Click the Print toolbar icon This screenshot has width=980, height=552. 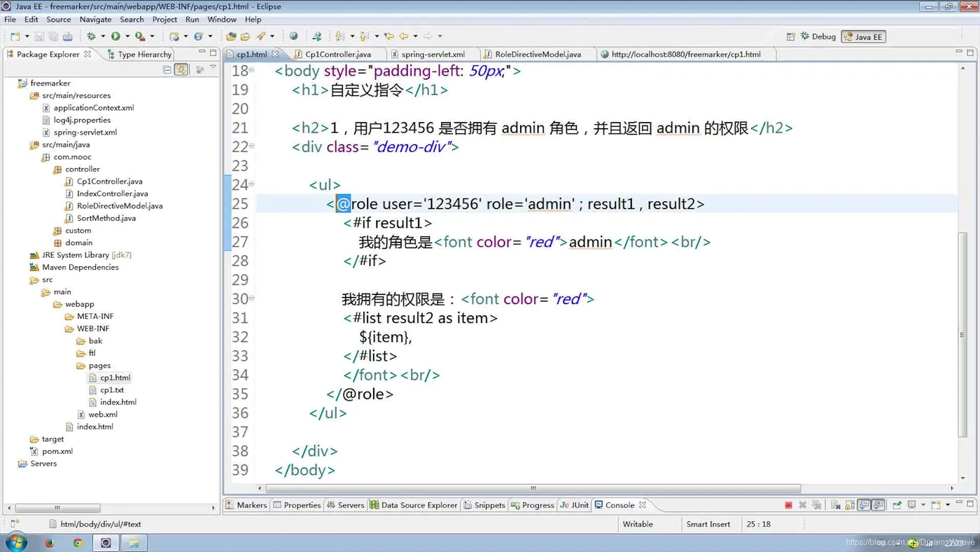[68, 36]
